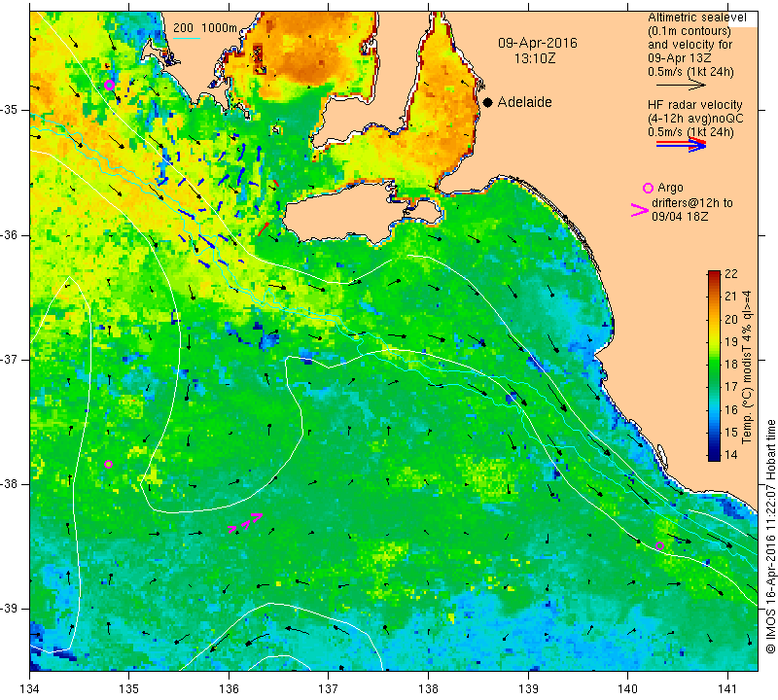Click the colorbar tick label '22'

tap(731, 274)
